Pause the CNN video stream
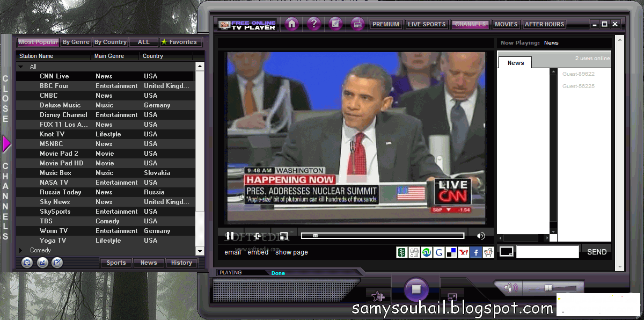This screenshot has width=644, height=320. (230, 236)
